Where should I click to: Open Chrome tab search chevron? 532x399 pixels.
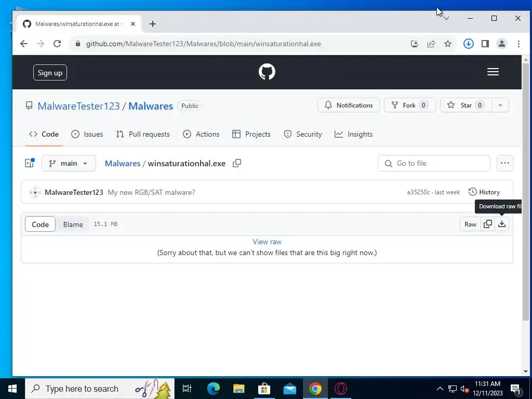tap(446, 18)
